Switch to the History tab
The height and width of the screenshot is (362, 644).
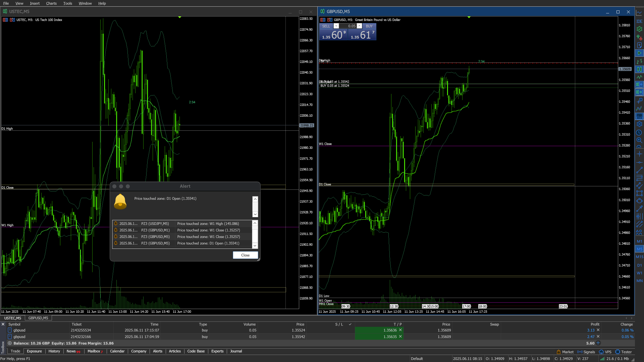[x=54, y=351]
